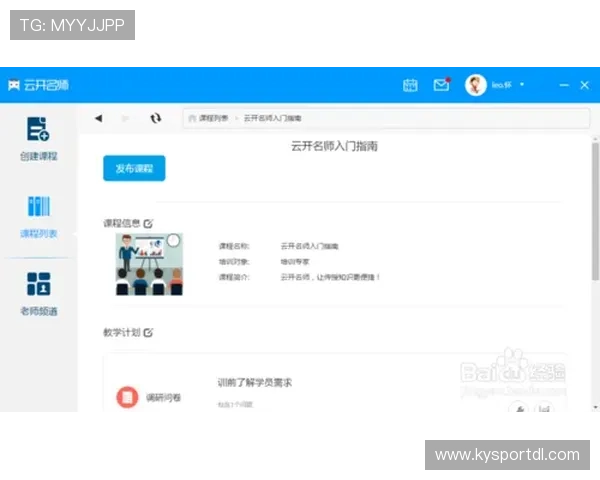The width and height of the screenshot is (600, 480).
Task: Open 老师频道 in the sidebar
Action: tap(38, 294)
